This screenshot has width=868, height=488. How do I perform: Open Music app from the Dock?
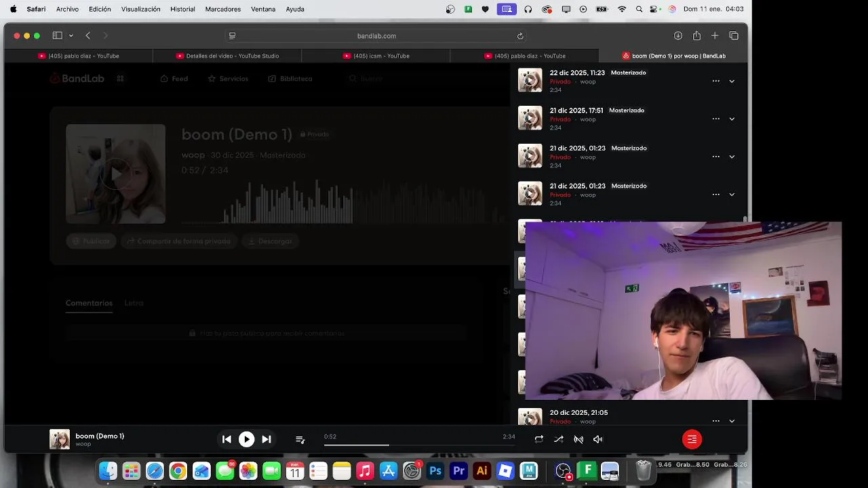click(x=365, y=470)
